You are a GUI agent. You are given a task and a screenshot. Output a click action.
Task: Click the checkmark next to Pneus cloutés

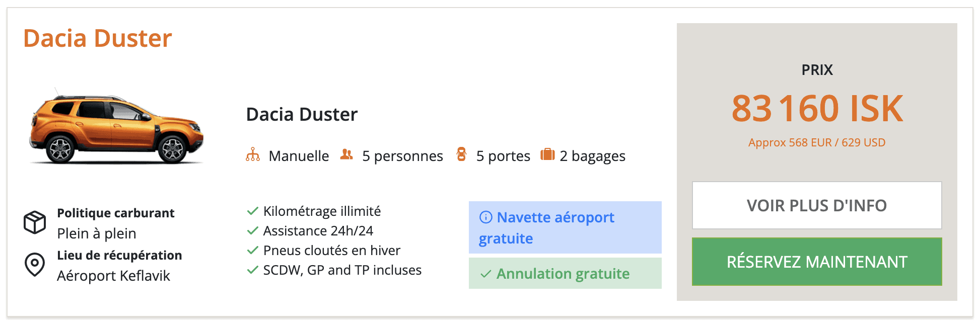(x=253, y=250)
